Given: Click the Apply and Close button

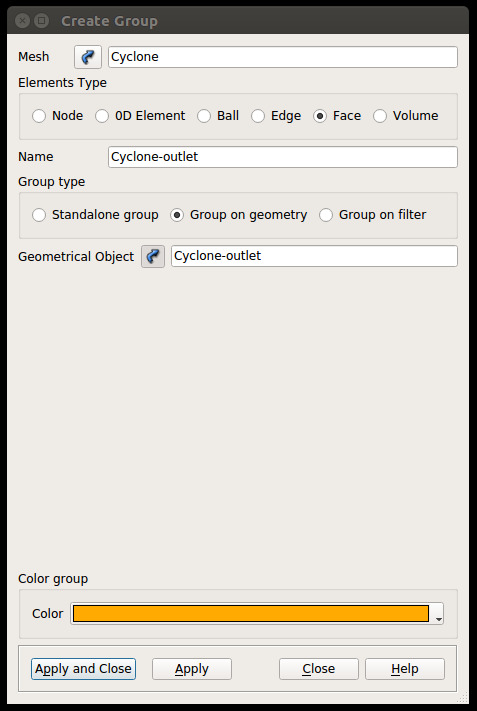Looking at the screenshot, I should [83, 669].
